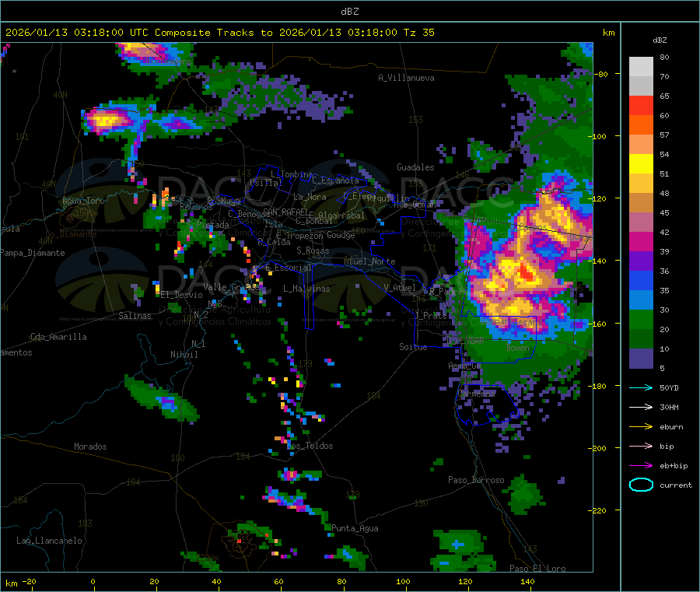
Task: Click the Pampa_Diamante map label
Action: coord(33,253)
